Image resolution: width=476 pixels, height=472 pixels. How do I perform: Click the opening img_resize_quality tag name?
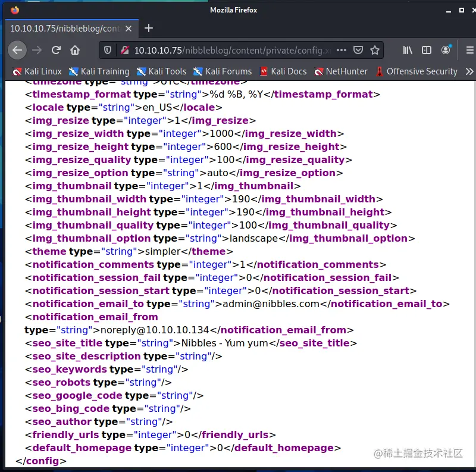pos(82,160)
